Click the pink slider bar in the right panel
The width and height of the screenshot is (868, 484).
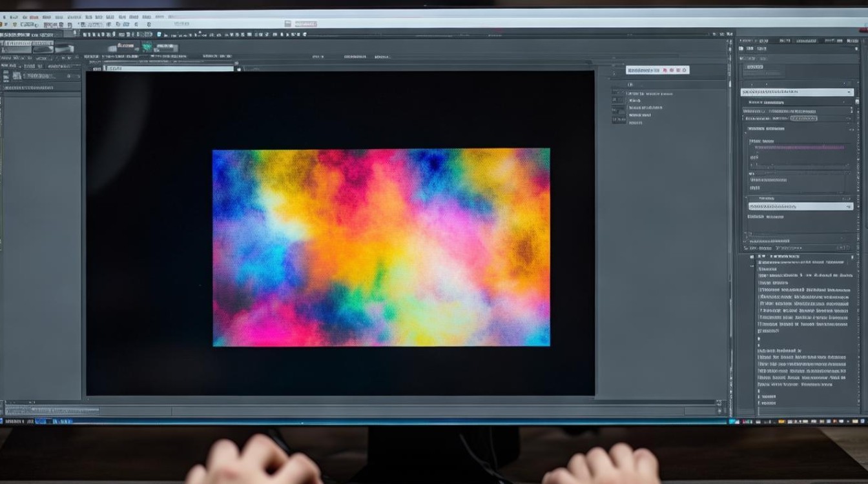tap(799, 147)
